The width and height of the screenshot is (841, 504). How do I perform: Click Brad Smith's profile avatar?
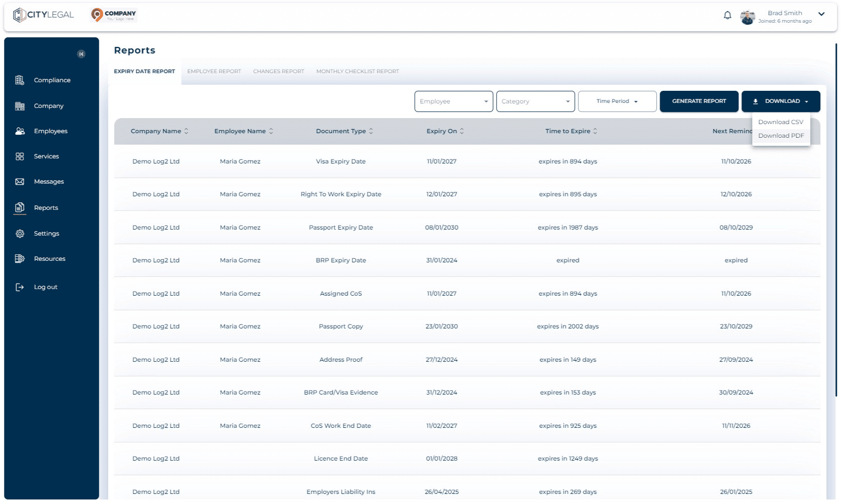pos(748,17)
